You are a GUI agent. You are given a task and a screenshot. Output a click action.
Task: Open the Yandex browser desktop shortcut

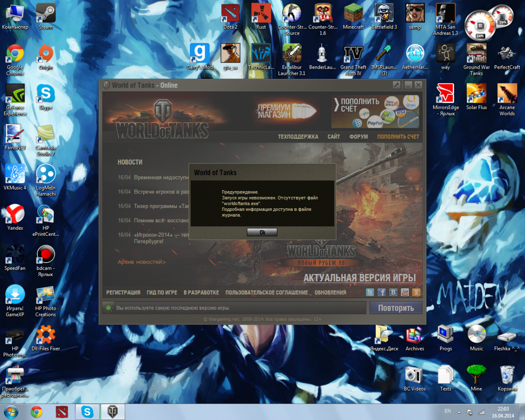click(15, 217)
